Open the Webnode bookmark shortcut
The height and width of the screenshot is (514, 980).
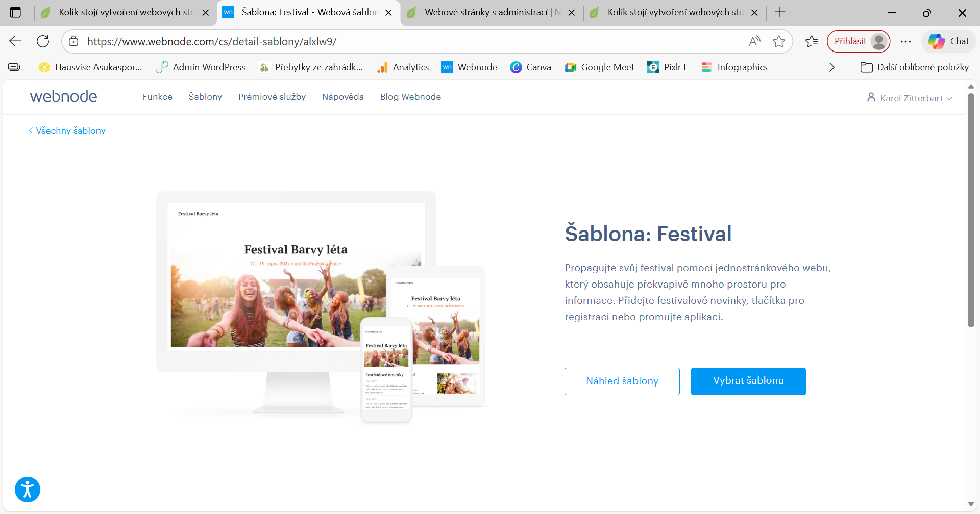[469, 67]
